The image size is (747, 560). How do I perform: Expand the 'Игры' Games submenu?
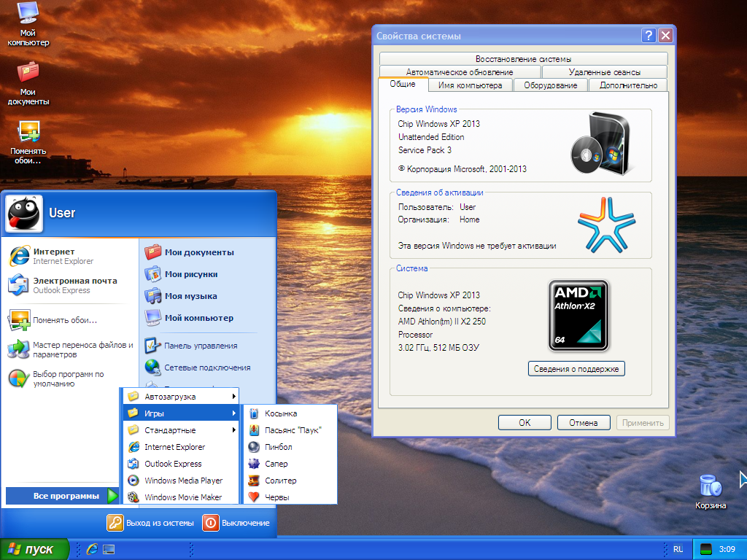[181, 413]
